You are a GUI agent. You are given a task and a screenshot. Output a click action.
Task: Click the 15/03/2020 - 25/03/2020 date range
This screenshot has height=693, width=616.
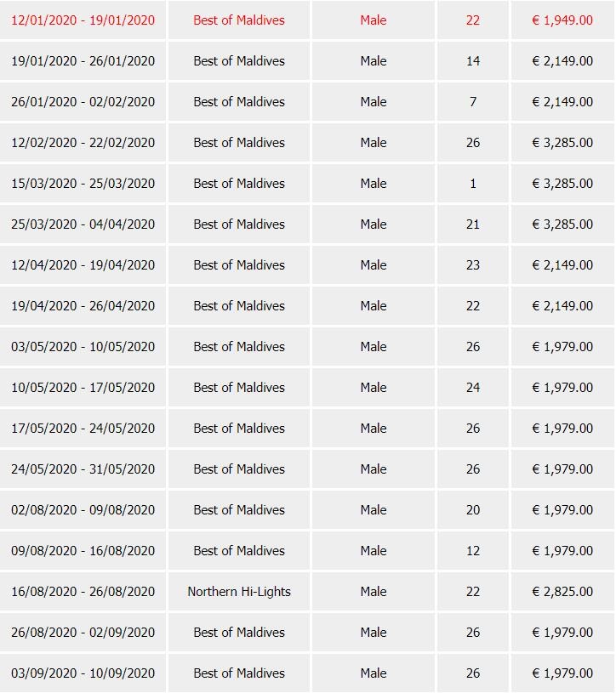pos(83,183)
